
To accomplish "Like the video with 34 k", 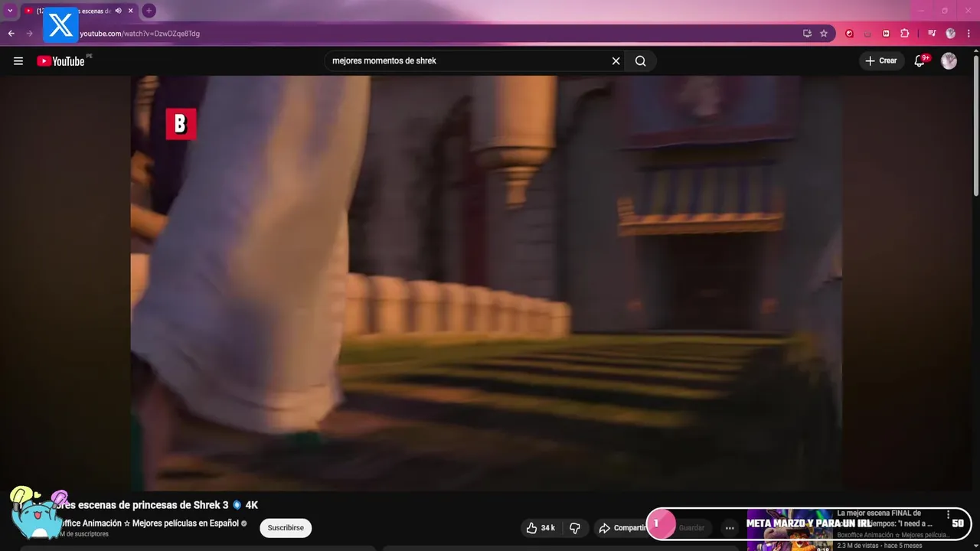I will tap(541, 528).
